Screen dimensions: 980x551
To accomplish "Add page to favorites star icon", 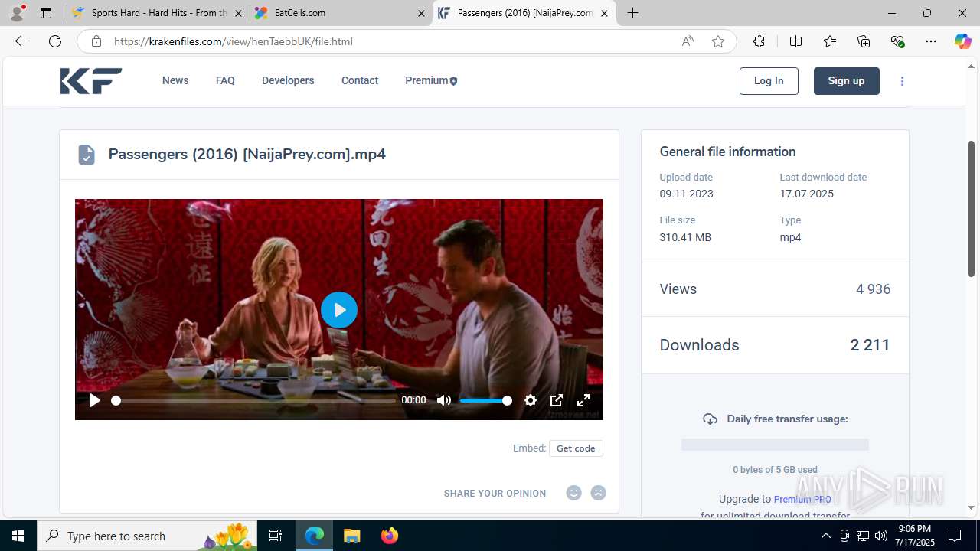I will [x=717, y=41].
